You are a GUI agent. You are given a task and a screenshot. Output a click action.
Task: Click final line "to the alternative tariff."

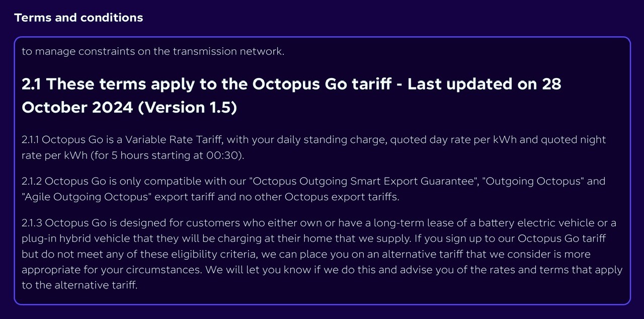point(79,286)
